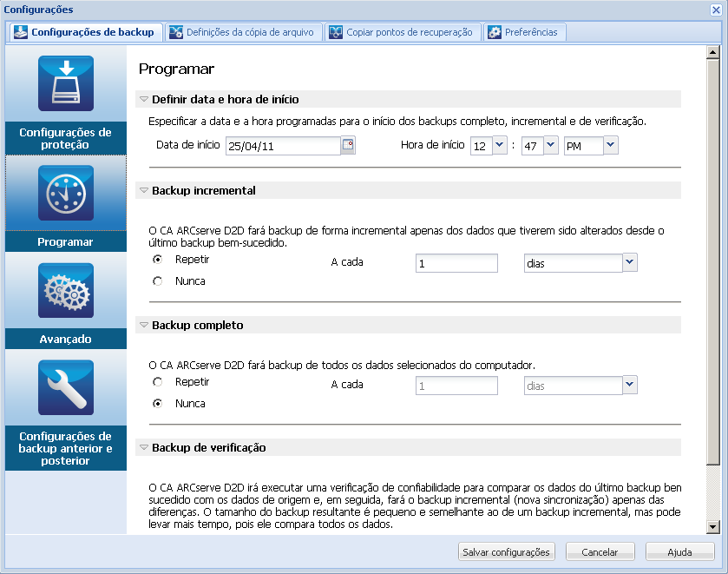Open the Configurações de proteção sidebar icon

65,83
